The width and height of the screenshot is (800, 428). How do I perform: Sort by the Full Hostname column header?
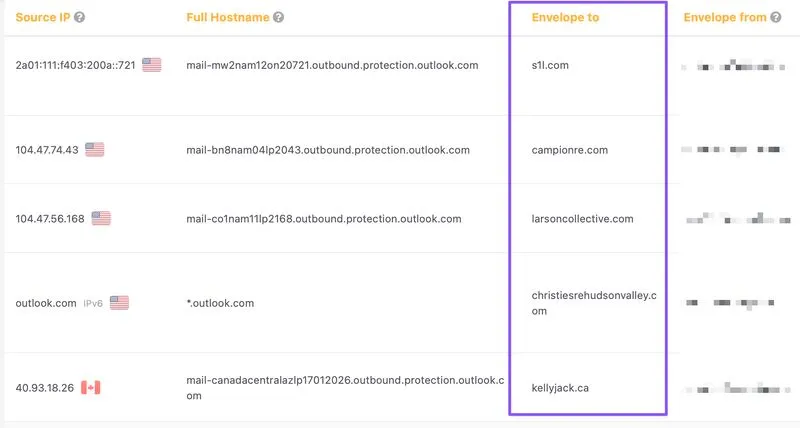228,17
